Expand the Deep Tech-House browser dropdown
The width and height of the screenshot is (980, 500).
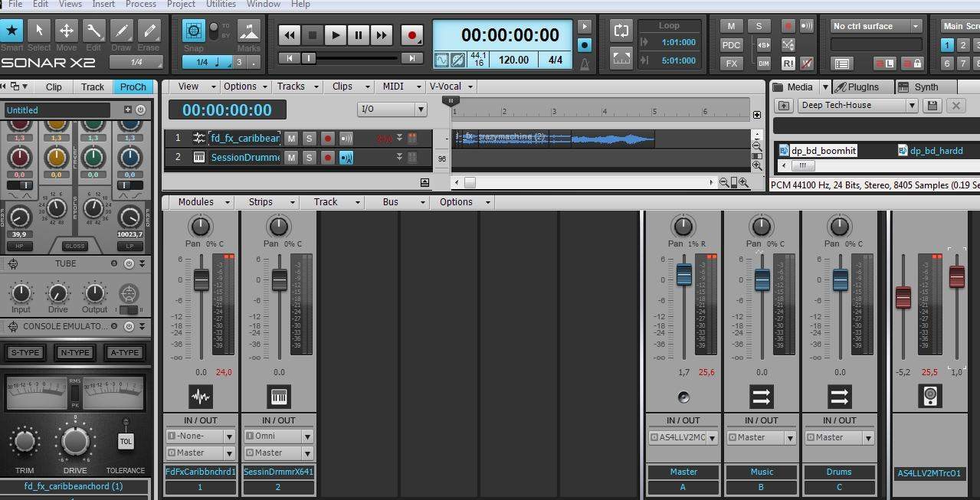click(x=911, y=106)
